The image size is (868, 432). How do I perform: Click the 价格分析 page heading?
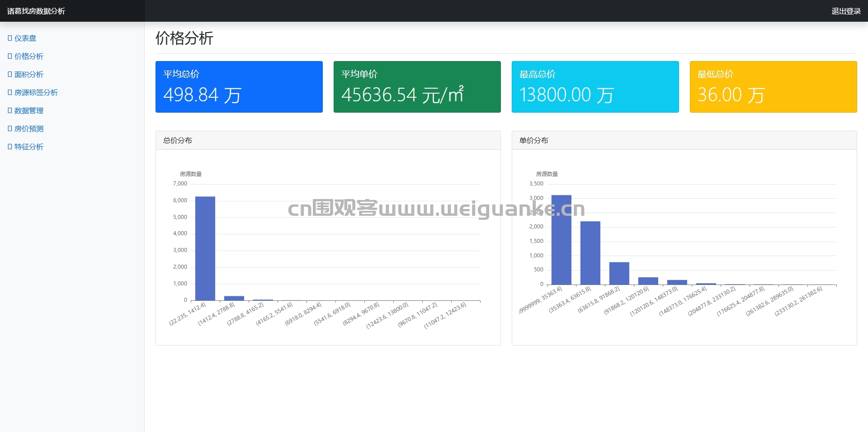[x=184, y=38]
